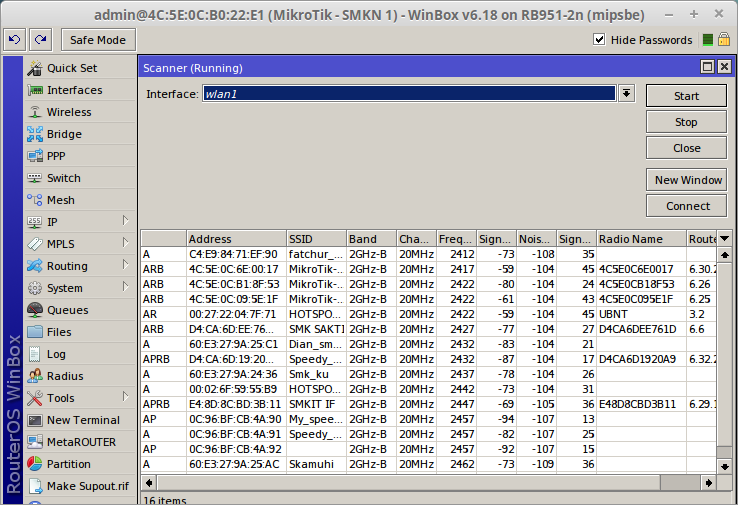Viewport: 738px width, 505px height.
Task: Click the System gear icon
Action: pos(35,288)
